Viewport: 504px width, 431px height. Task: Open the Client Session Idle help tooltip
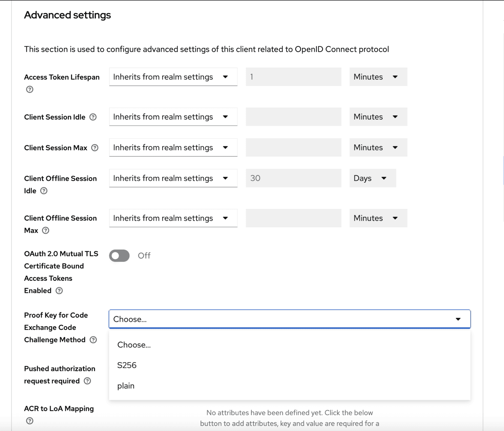pyautogui.click(x=94, y=117)
